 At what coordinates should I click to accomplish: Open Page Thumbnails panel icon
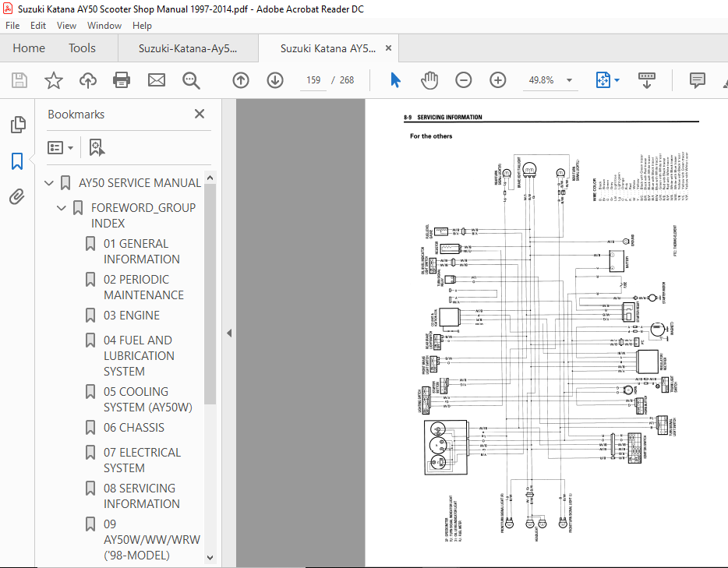[x=18, y=125]
